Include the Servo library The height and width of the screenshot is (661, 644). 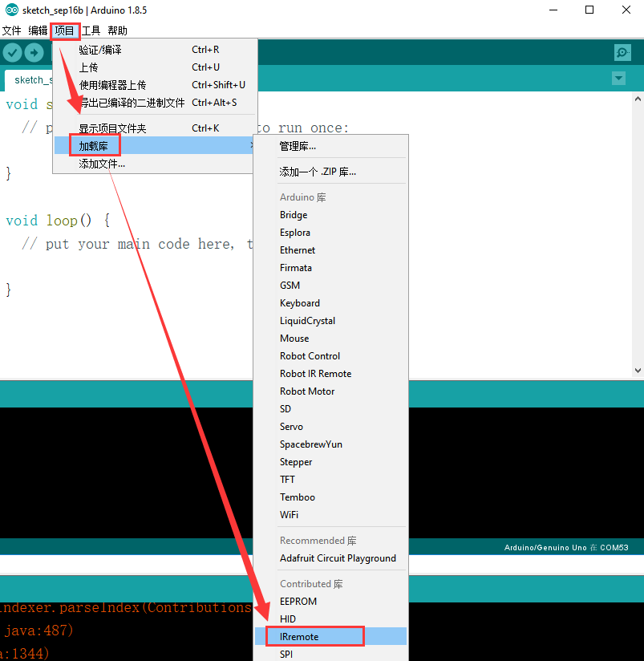[x=331, y=427]
